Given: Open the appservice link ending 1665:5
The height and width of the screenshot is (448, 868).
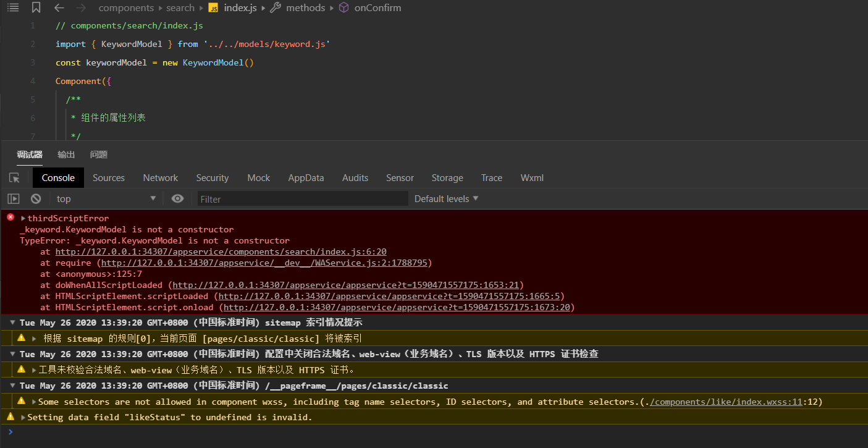Looking at the screenshot, I should coord(389,296).
